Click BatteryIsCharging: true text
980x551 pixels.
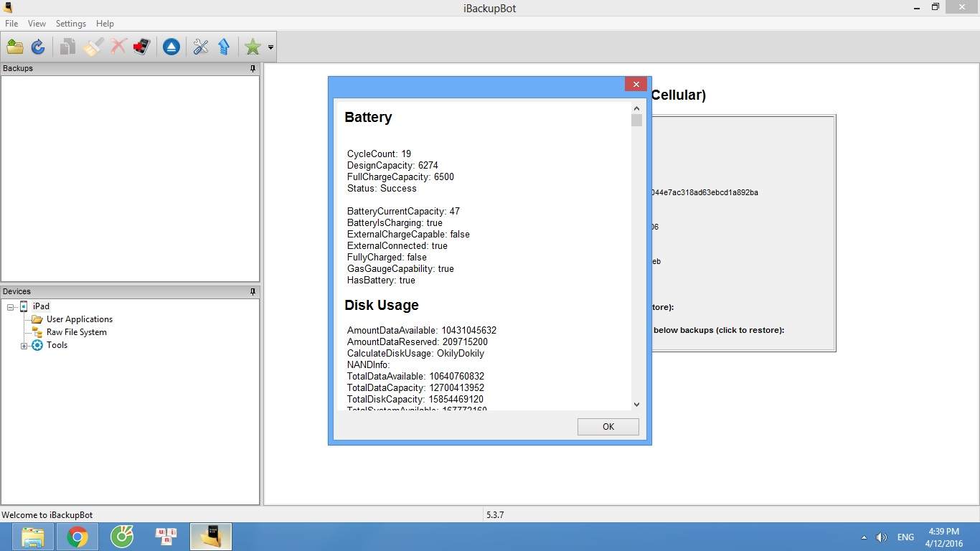click(395, 222)
